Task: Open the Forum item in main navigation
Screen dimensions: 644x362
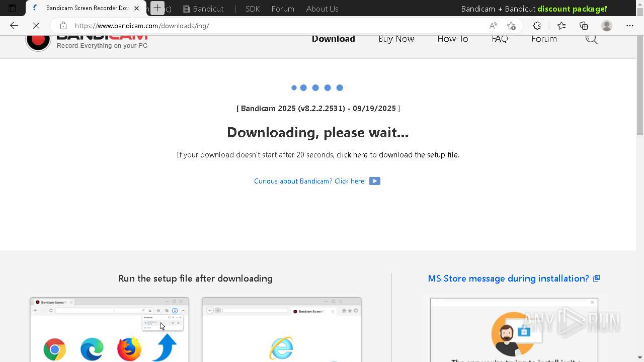Action: [x=544, y=39]
